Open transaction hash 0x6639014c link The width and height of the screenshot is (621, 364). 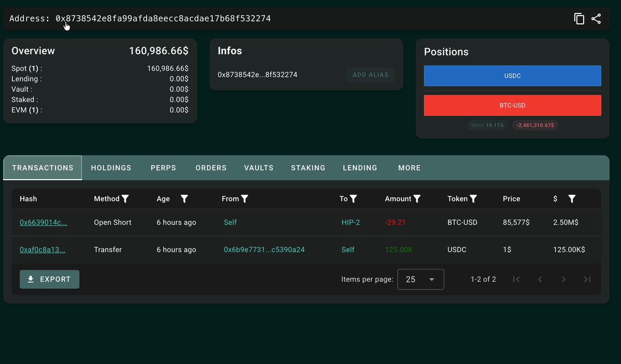coord(43,222)
